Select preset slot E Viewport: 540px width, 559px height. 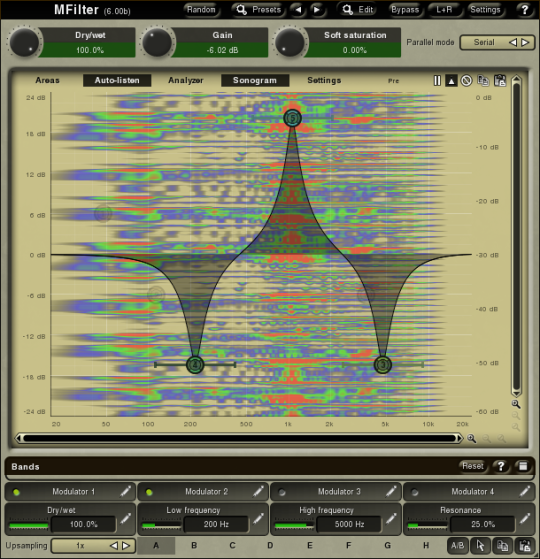[x=310, y=545]
